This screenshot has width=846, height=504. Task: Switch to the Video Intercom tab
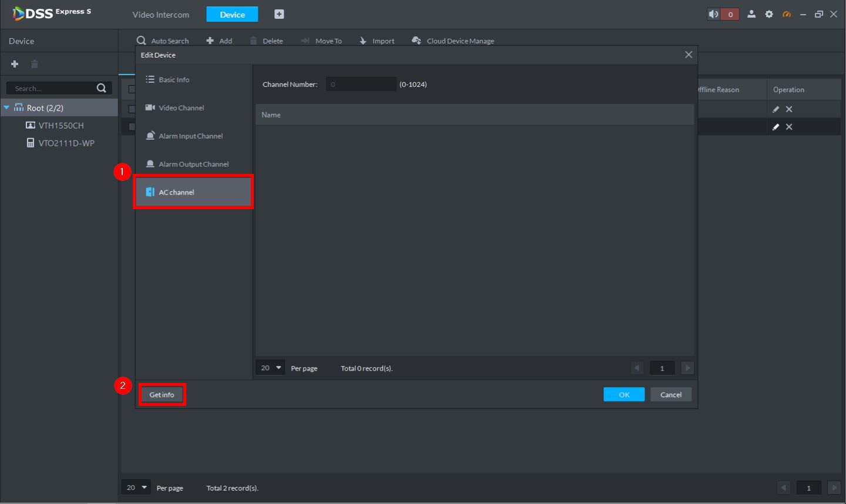click(160, 15)
